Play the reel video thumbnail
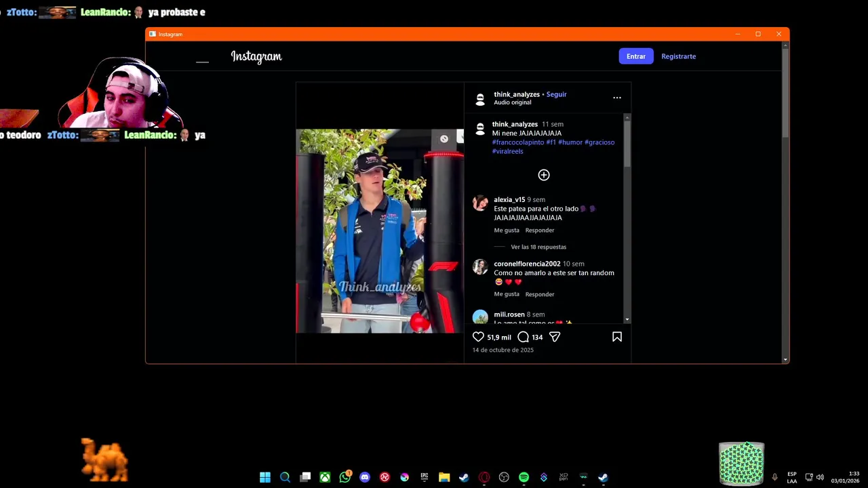This screenshot has height=488, width=868. (x=380, y=231)
